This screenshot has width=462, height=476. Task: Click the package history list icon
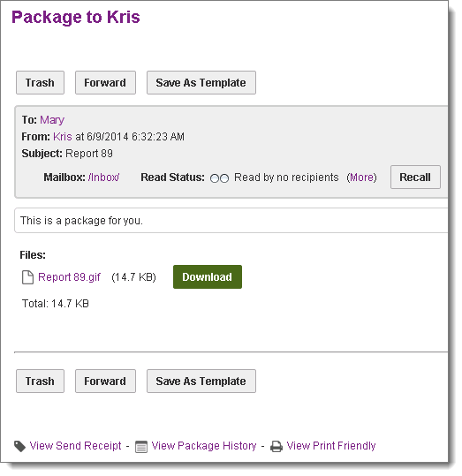(141, 447)
